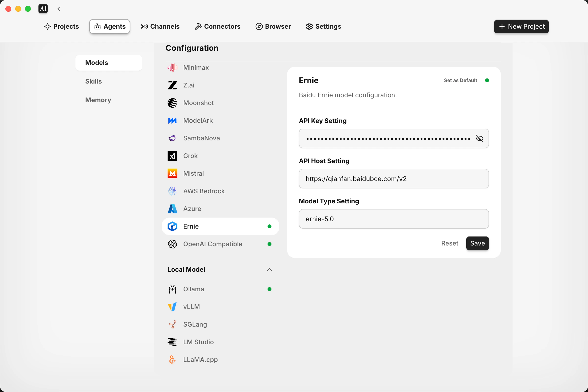Click the vLLM provider icon
Screen dimensions: 588x392
pyautogui.click(x=172, y=307)
